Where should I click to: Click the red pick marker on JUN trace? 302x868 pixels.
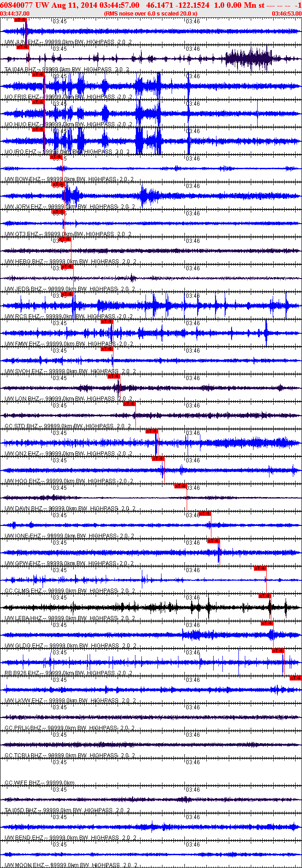[x=21, y=20]
